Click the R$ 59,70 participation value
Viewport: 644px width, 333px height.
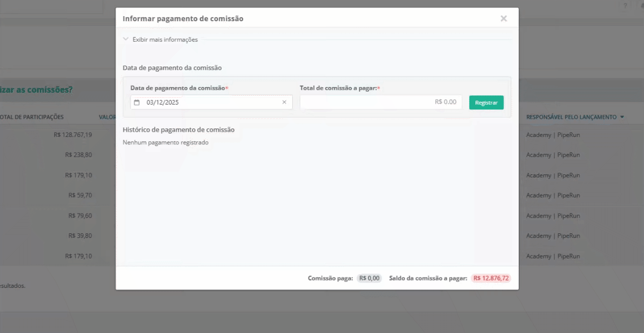80,195
